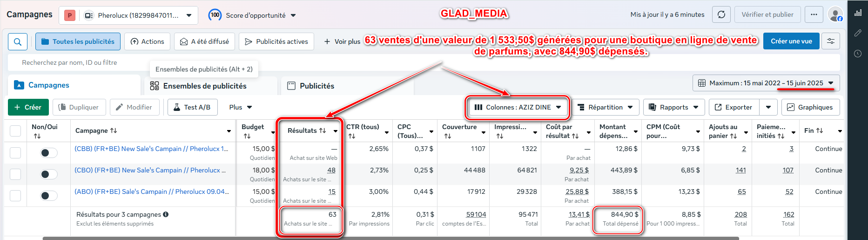Click the Dupliquer button
The height and width of the screenshot is (240, 868).
(79, 107)
